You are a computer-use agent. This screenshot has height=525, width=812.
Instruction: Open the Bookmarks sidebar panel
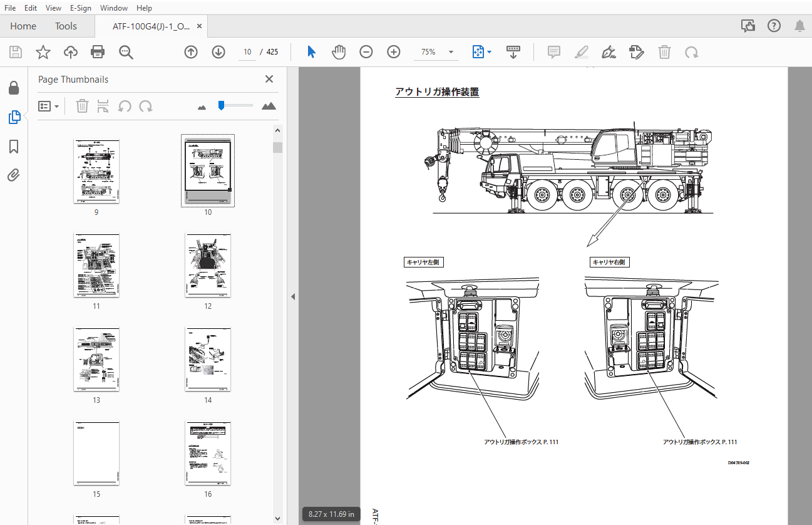14,147
